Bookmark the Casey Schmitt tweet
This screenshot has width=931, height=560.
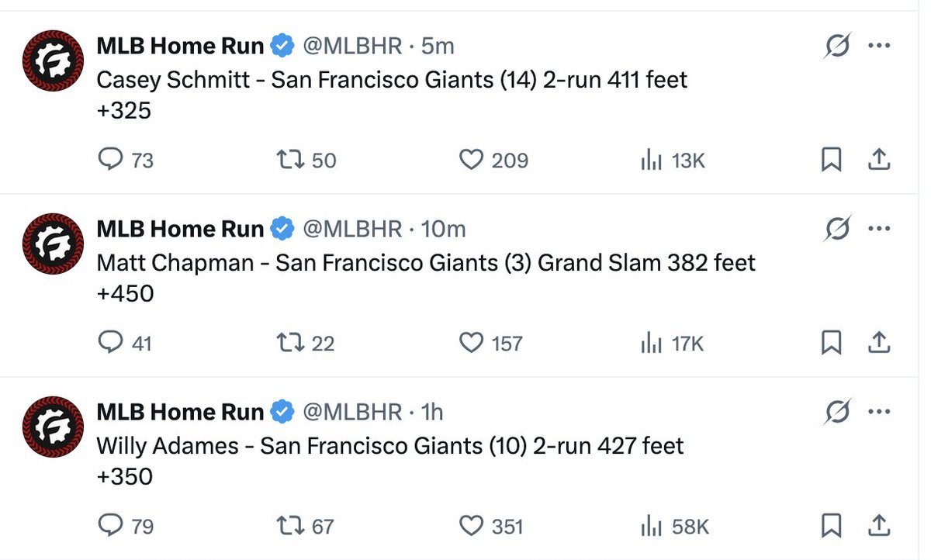click(x=831, y=160)
